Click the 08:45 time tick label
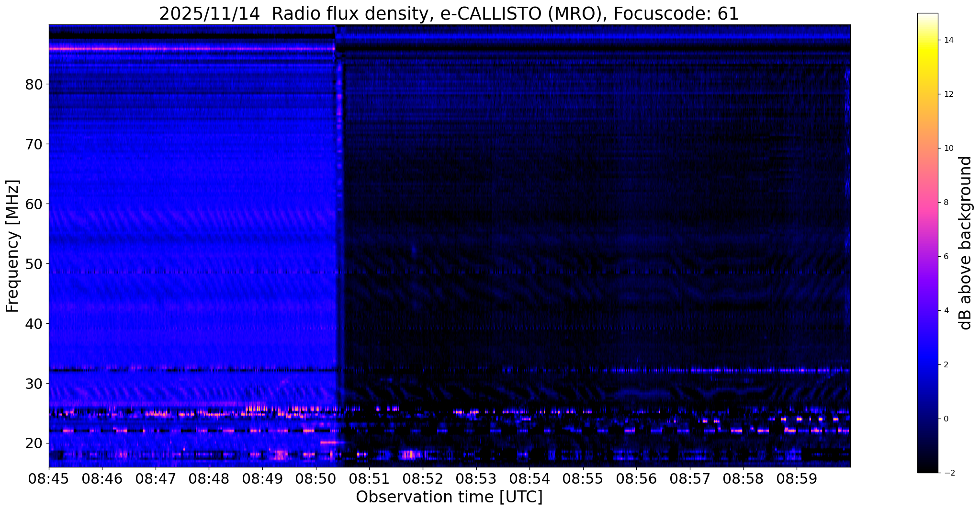This screenshot has height=511, width=980. point(49,478)
